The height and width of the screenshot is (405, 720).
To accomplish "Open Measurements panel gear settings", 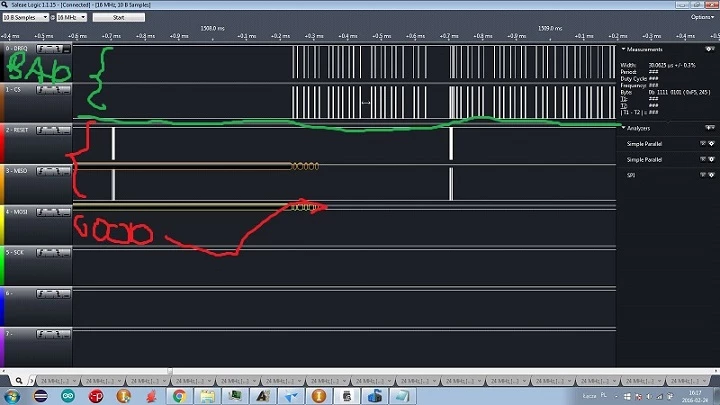I will (712, 49).
